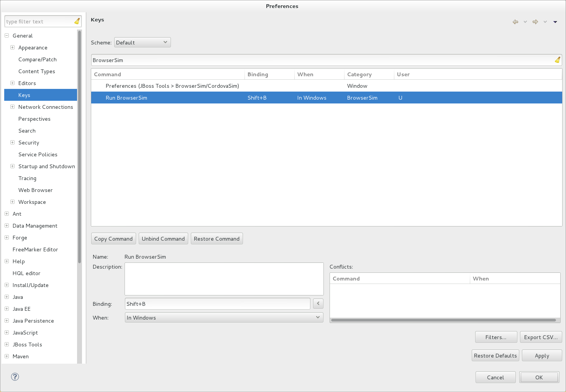This screenshot has height=392, width=566.
Task: Clear the BrowserSim search filter with broom icon
Action: 557,60
